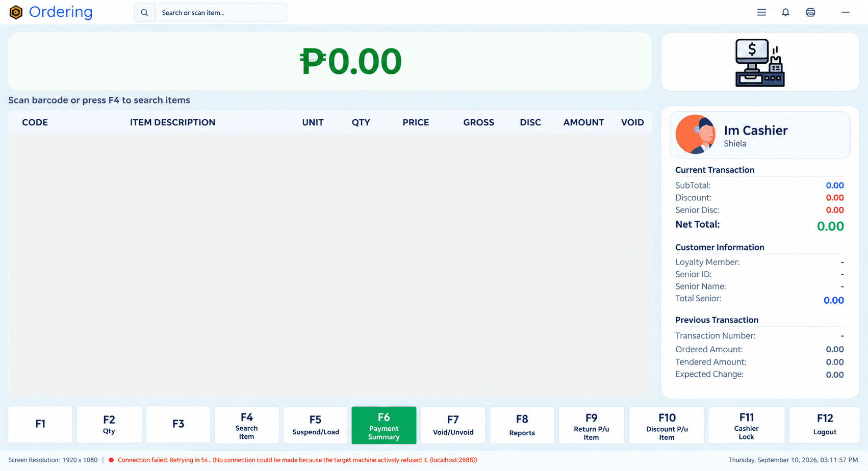The width and height of the screenshot is (868, 471).
Task: Click the F3 function button
Action: point(178,425)
